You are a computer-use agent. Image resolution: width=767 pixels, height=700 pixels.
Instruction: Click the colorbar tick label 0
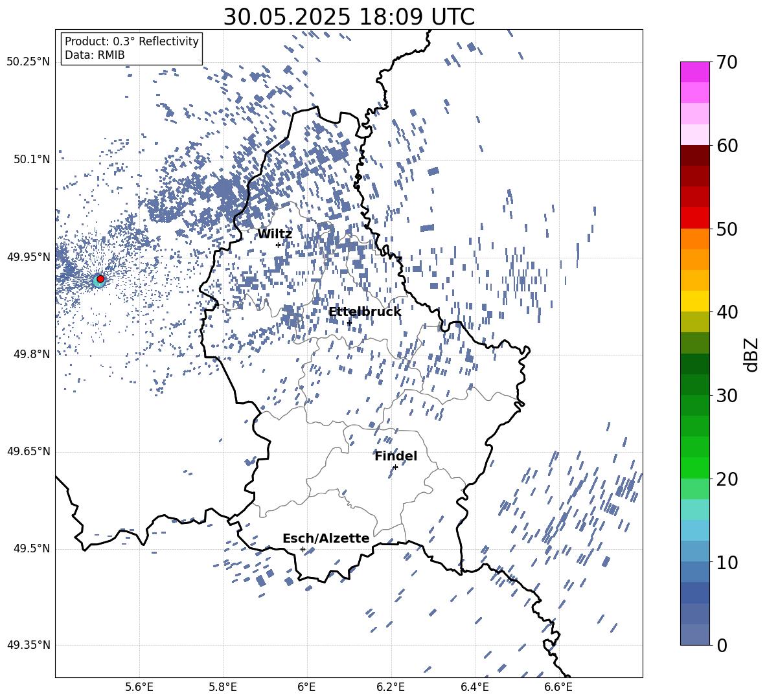coord(722,645)
